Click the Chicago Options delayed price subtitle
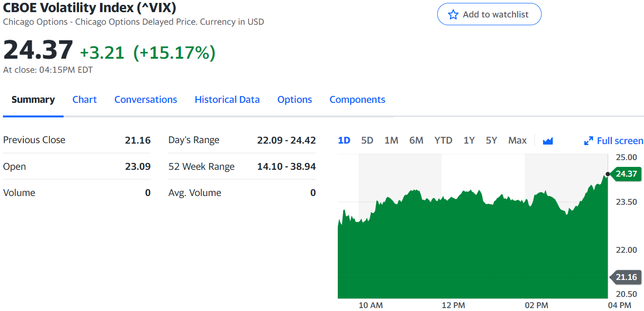 [x=133, y=22]
